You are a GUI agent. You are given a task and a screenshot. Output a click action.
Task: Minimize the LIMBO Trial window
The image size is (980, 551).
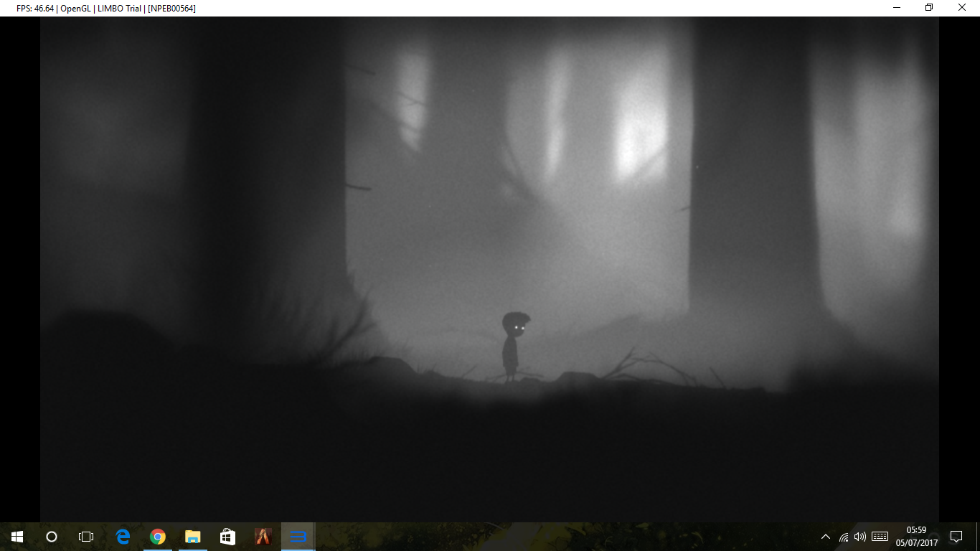pos(897,8)
